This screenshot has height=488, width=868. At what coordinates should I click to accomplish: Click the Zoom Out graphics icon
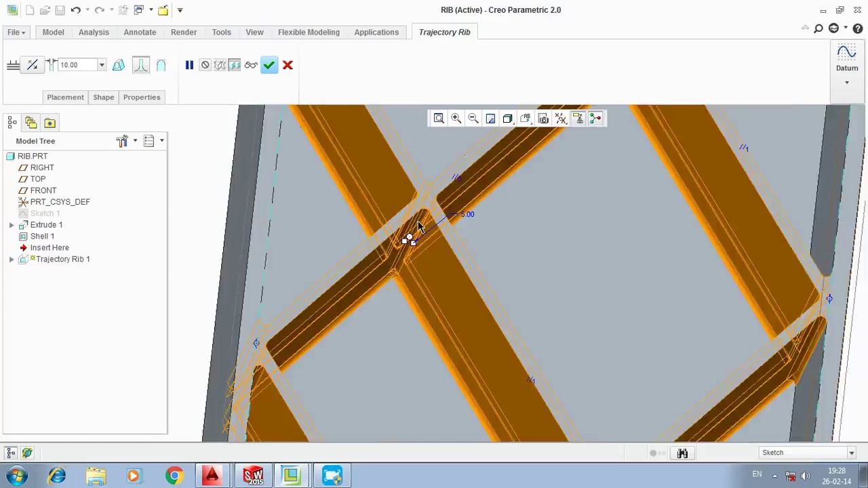pyautogui.click(x=473, y=119)
